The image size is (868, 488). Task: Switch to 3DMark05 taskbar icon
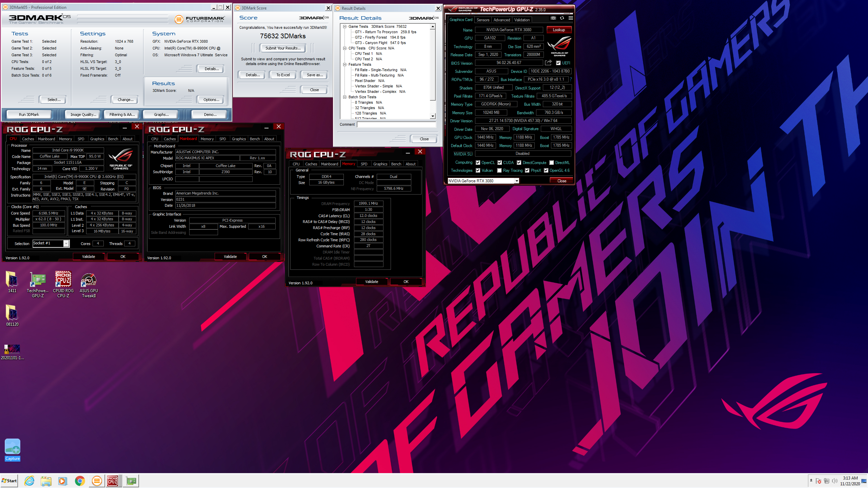pyautogui.click(x=97, y=481)
